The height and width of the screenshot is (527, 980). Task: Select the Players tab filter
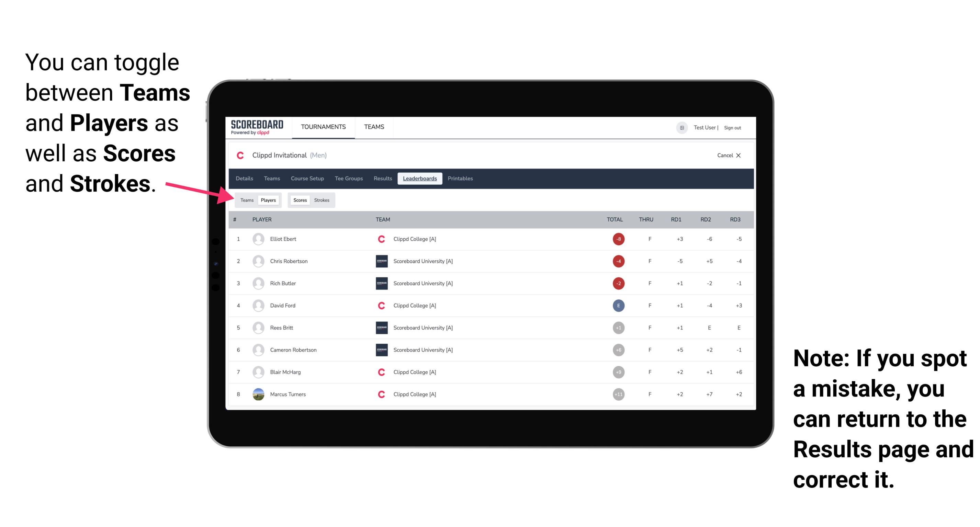(268, 200)
